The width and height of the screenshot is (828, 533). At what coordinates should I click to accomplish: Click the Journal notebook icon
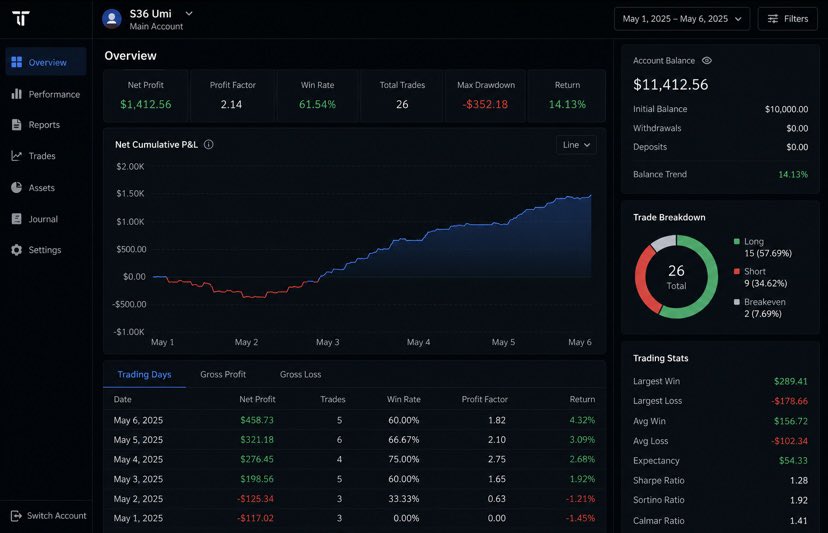[x=17, y=219]
